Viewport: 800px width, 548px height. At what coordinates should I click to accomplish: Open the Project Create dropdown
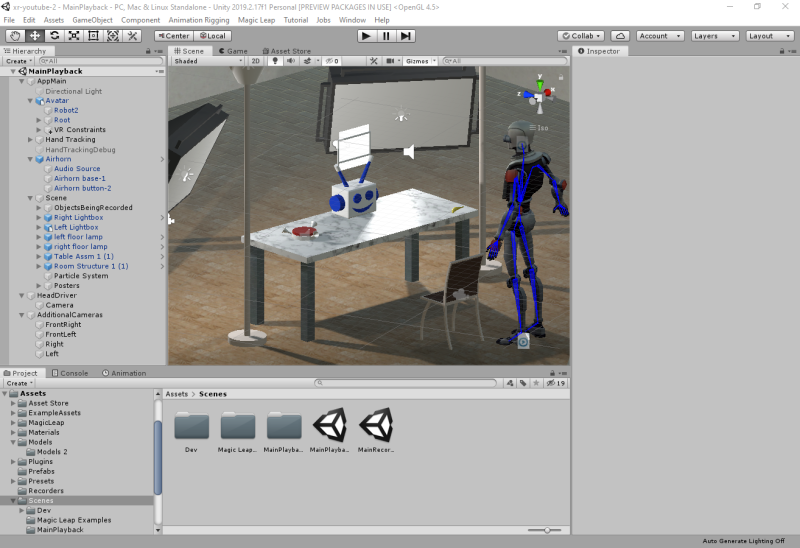coord(19,383)
